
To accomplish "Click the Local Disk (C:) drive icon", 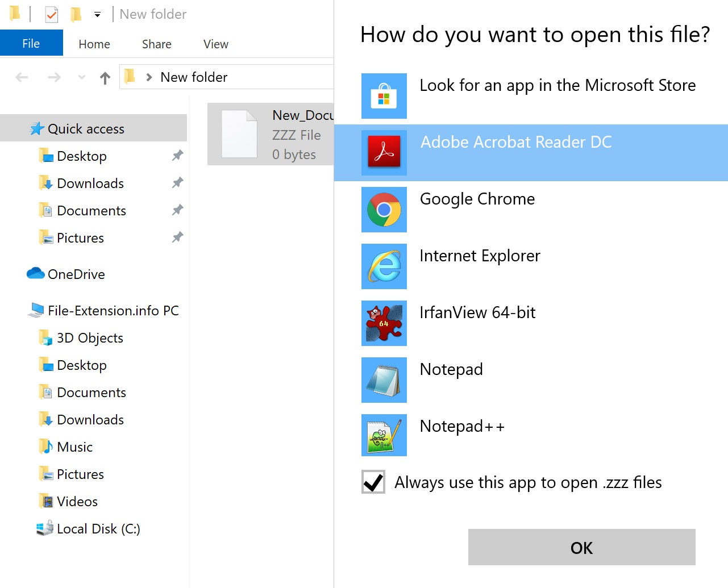I will point(45,528).
